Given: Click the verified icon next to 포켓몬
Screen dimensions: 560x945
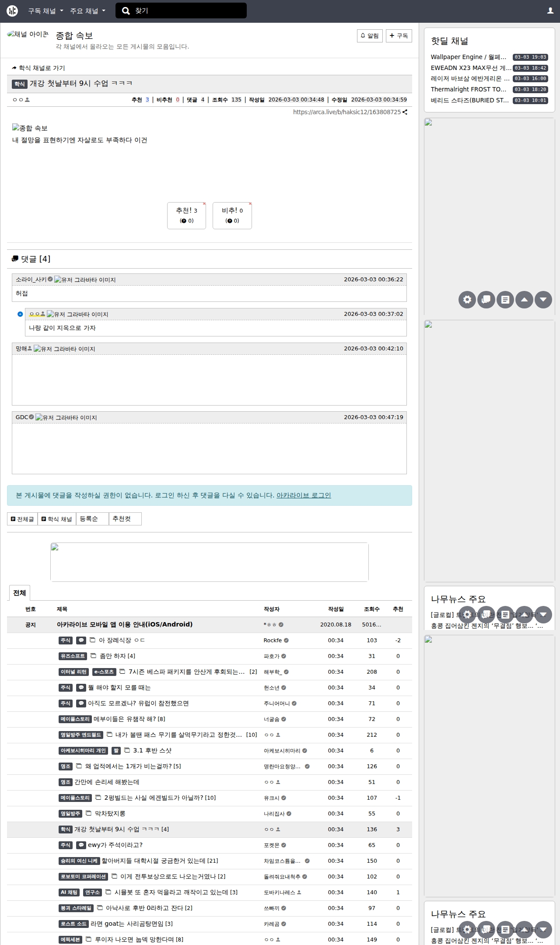Looking at the screenshot, I should tap(283, 845).
